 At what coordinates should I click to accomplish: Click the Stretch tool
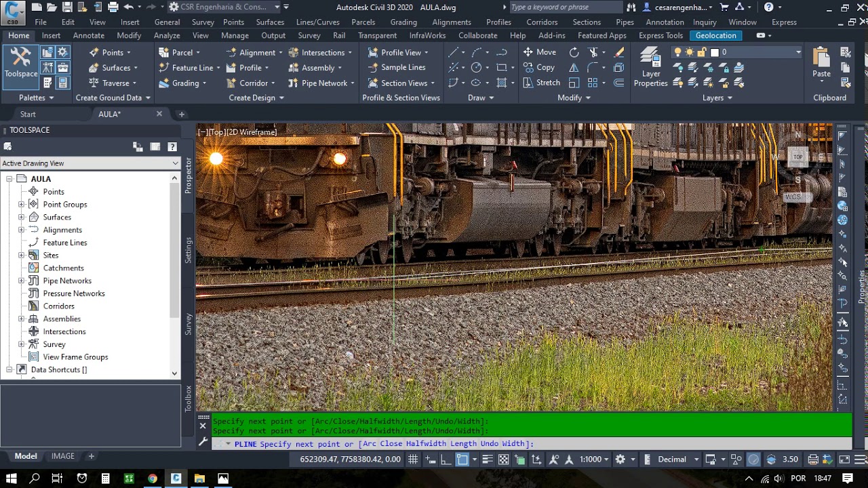[x=541, y=83]
